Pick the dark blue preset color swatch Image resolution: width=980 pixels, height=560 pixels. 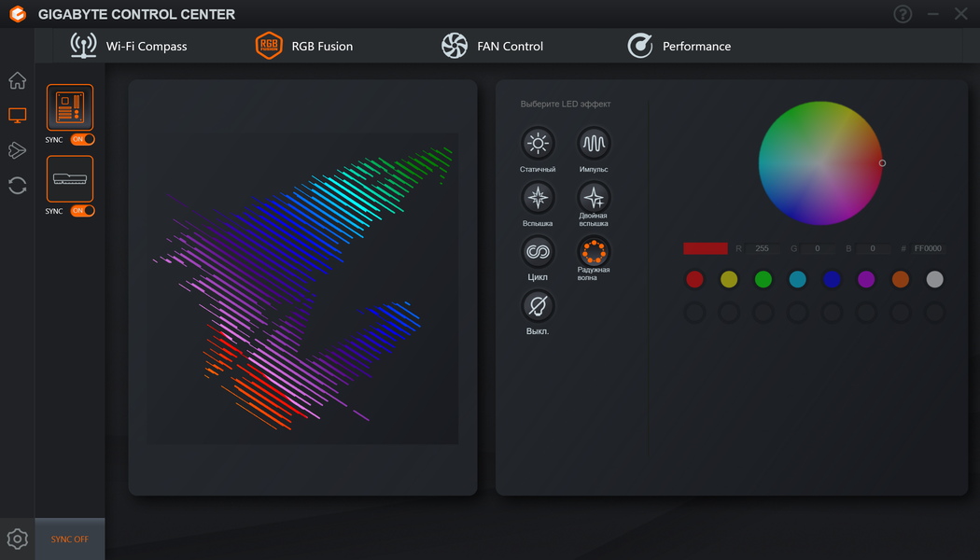832,279
